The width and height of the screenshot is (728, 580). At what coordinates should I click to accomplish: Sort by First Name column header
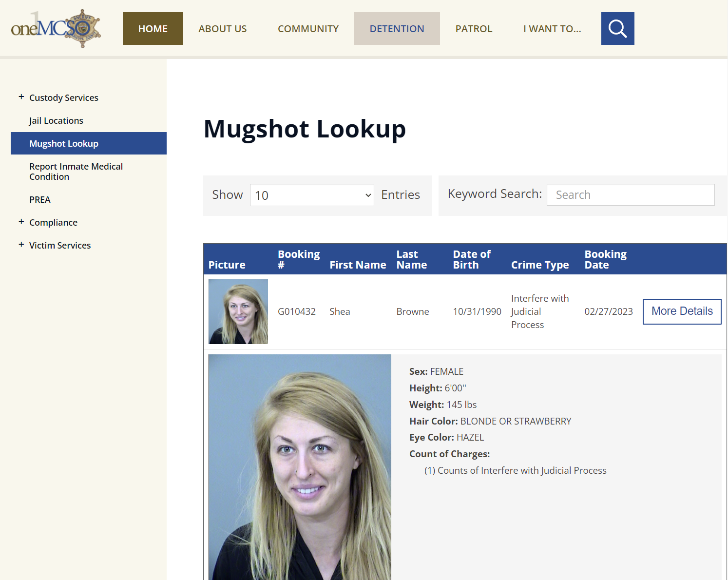coord(358,265)
